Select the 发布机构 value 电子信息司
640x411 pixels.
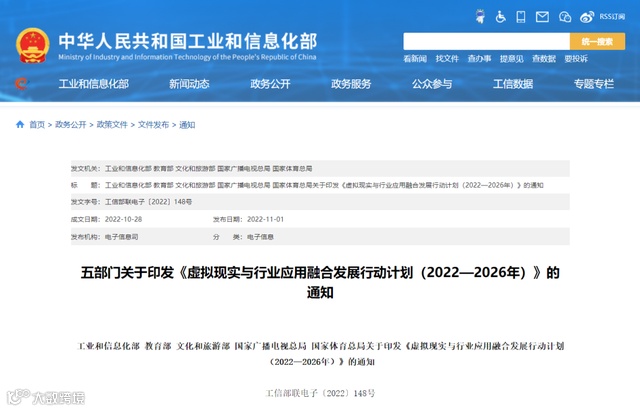tap(122, 237)
